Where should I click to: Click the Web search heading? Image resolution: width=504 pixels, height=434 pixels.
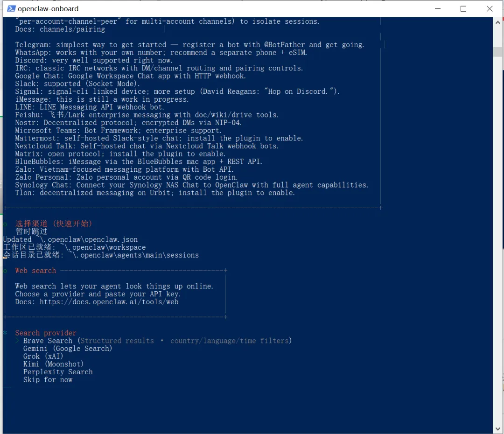click(35, 271)
